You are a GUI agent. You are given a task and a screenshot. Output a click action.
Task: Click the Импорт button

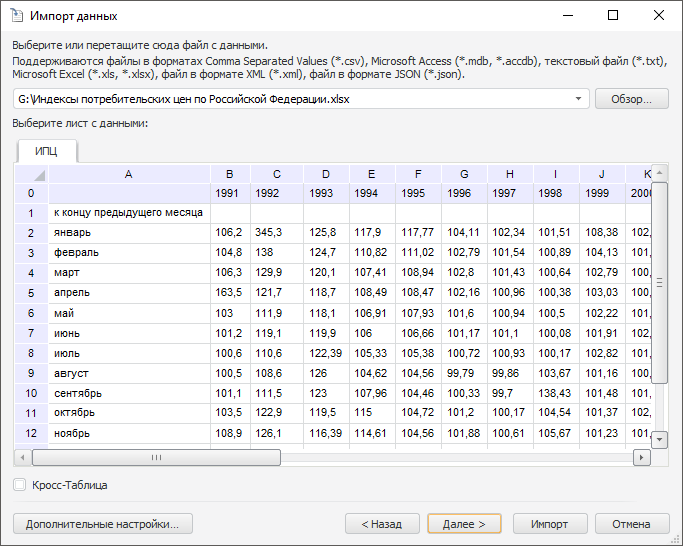pos(549,524)
